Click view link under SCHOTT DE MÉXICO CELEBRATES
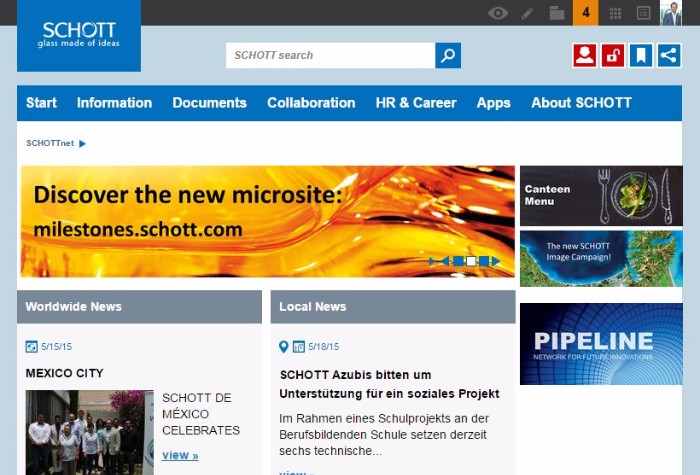 click(180, 455)
